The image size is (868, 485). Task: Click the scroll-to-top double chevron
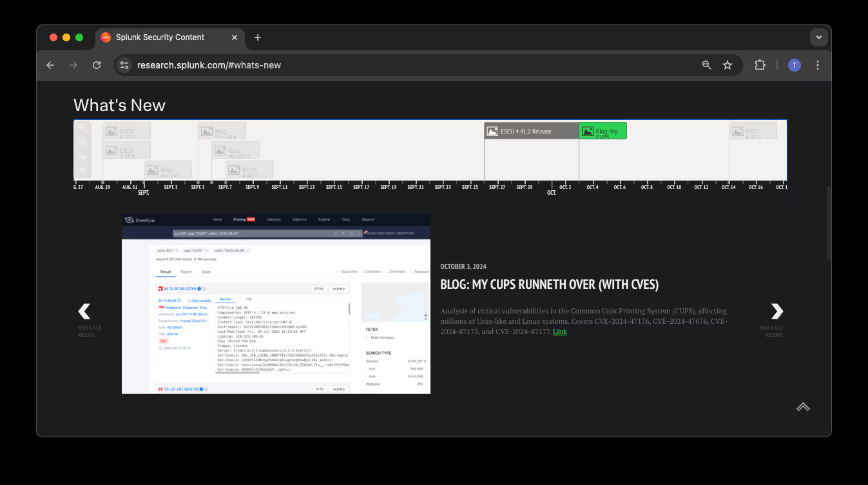point(802,407)
